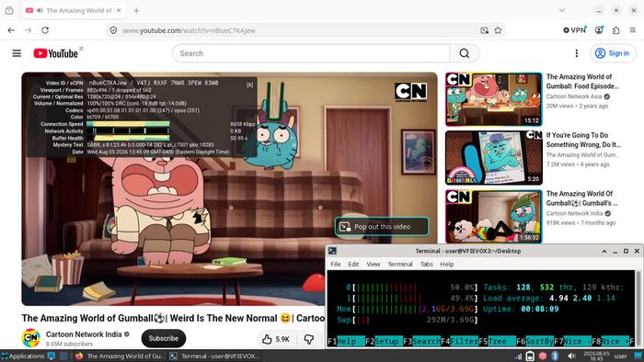Toggle picture-in-picture icon in address bar
The height and width of the screenshot is (362, 644).
pyautogui.click(x=485, y=30)
